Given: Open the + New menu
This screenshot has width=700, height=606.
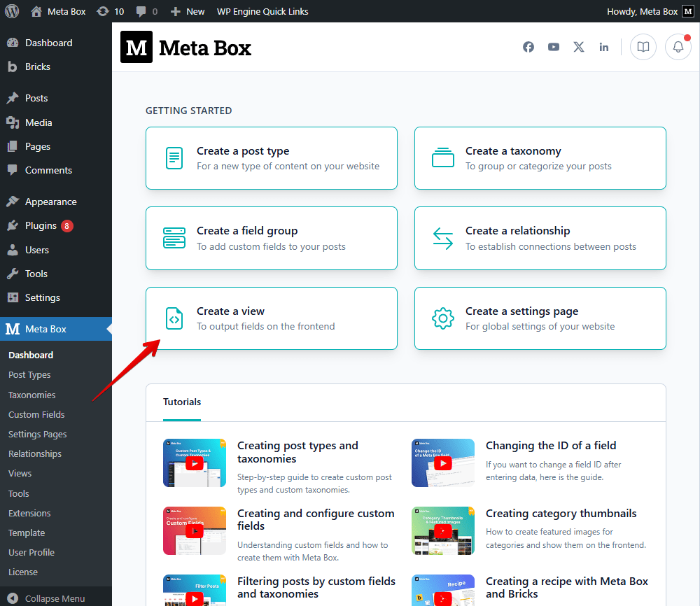Looking at the screenshot, I should tap(187, 11).
